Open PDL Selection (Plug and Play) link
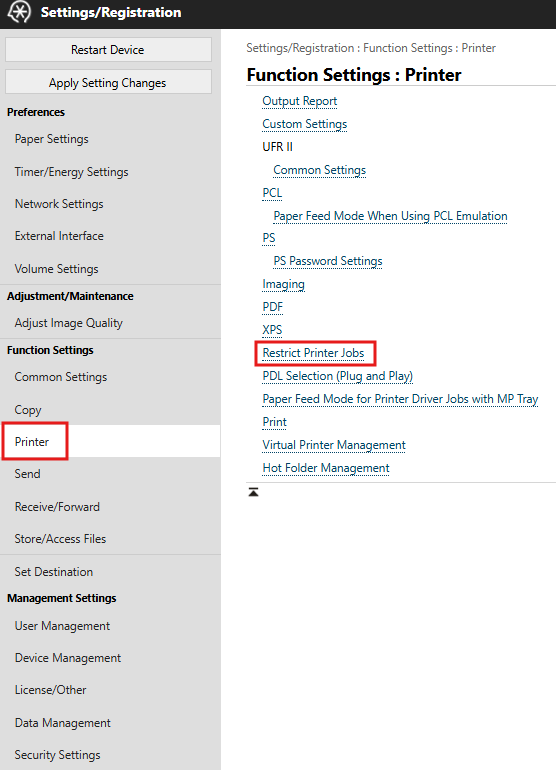 pos(338,376)
